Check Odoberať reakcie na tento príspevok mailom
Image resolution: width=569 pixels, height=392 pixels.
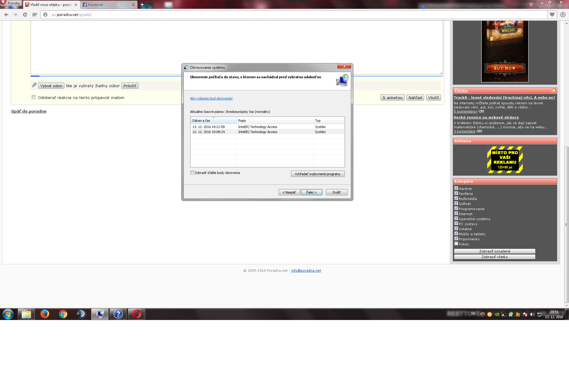click(34, 97)
